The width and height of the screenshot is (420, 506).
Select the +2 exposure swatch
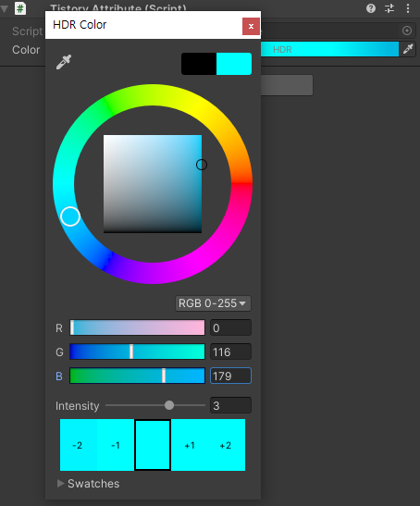(227, 445)
